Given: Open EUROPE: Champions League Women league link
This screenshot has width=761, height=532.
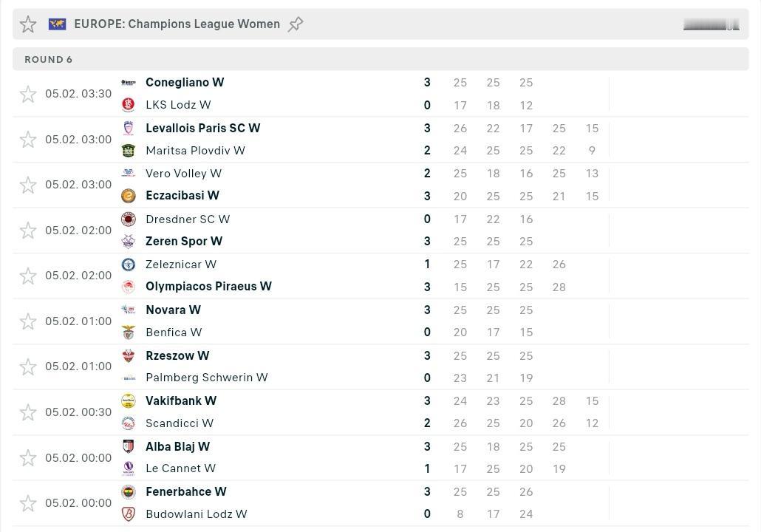Looking at the screenshot, I should point(177,24).
